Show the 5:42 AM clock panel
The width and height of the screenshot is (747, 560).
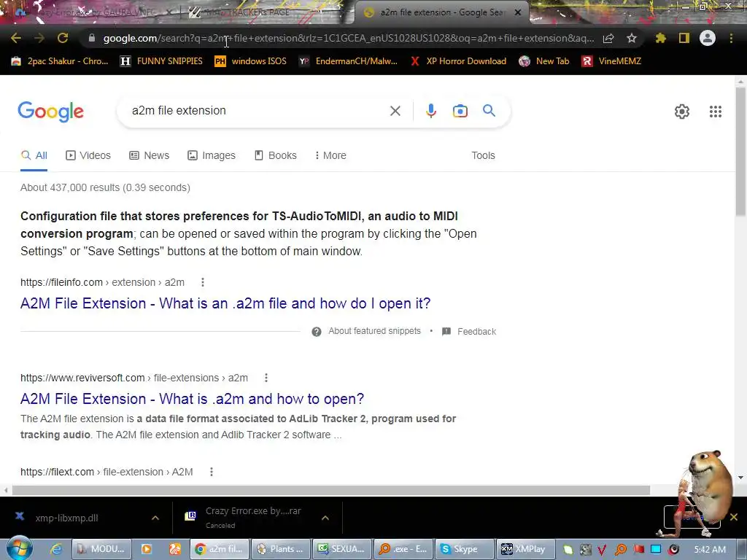coord(710,550)
